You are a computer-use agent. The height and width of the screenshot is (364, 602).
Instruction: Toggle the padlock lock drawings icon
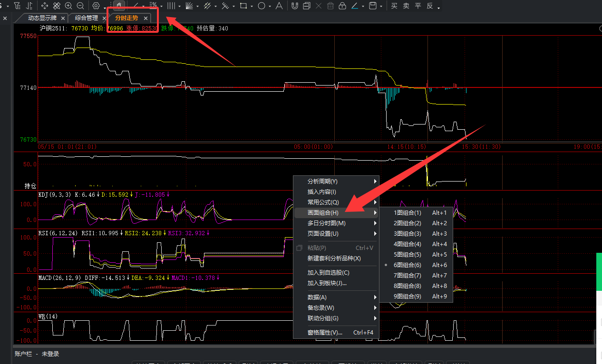click(x=342, y=6)
